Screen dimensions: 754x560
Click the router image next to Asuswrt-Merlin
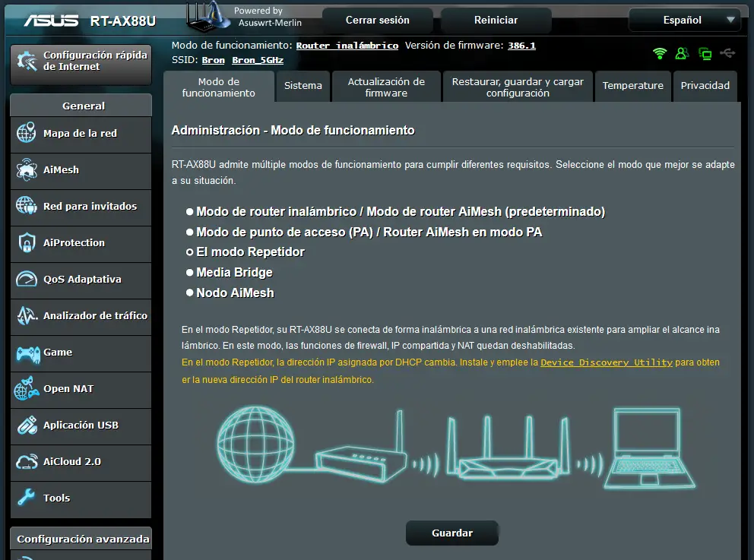[208, 17]
